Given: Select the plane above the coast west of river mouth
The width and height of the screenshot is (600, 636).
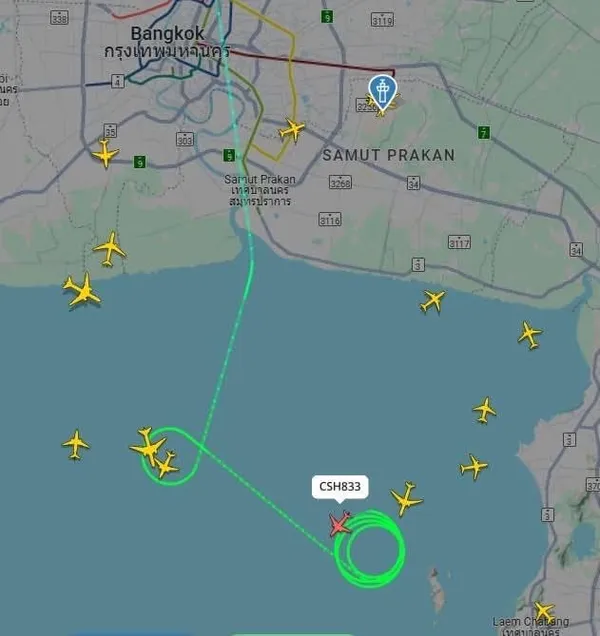Looking at the screenshot, I should tap(110, 249).
